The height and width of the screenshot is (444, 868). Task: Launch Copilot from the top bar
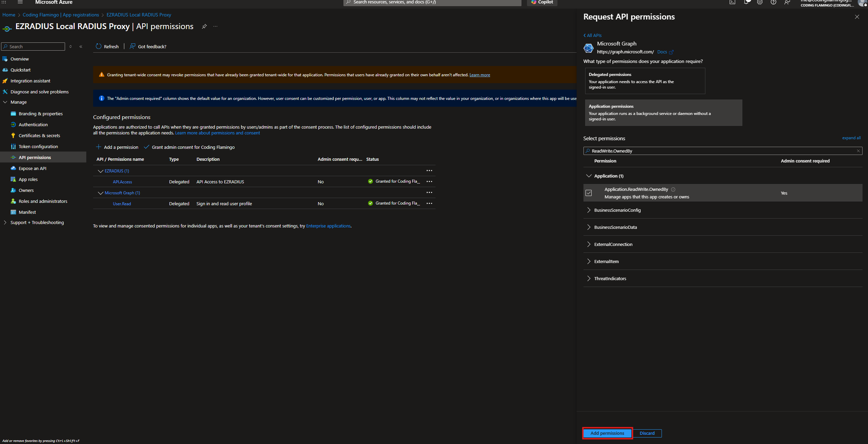542,2
